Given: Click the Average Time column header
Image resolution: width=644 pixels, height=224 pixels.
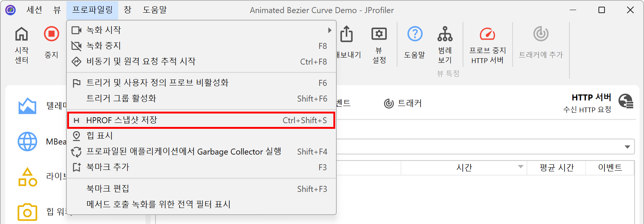Looking at the screenshot, I should [x=556, y=168].
